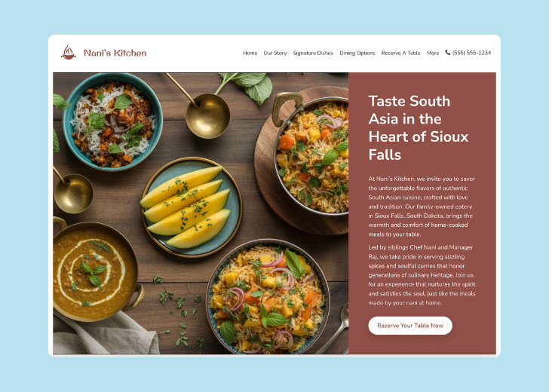The image size is (549, 392).
Task: Click the vegetable rice bowl at bottom center
Action: pos(268,297)
